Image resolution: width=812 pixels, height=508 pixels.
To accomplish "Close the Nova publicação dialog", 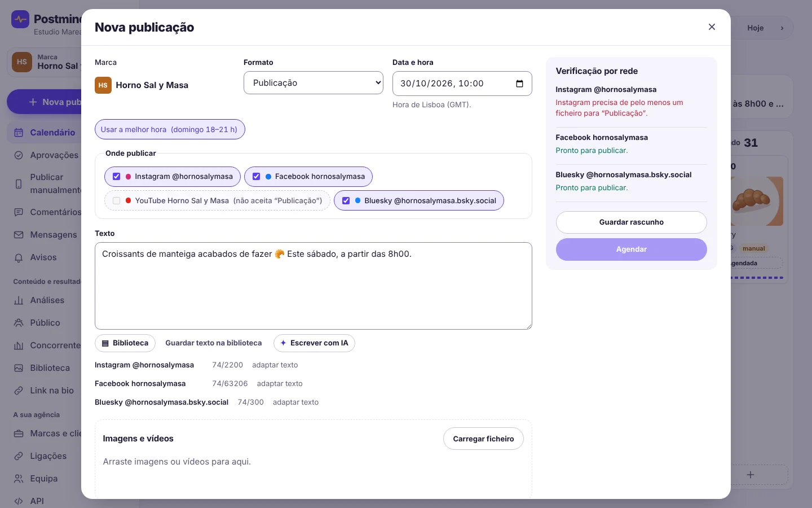I will [x=712, y=27].
